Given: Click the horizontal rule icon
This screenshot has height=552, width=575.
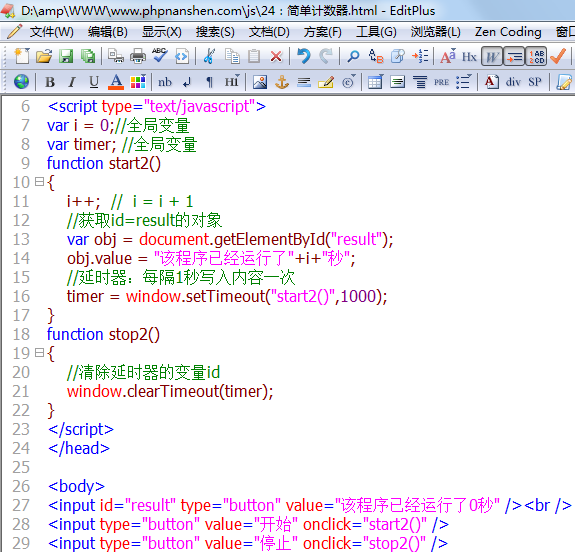Looking at the screenshot, I should [x=304, y=82].
